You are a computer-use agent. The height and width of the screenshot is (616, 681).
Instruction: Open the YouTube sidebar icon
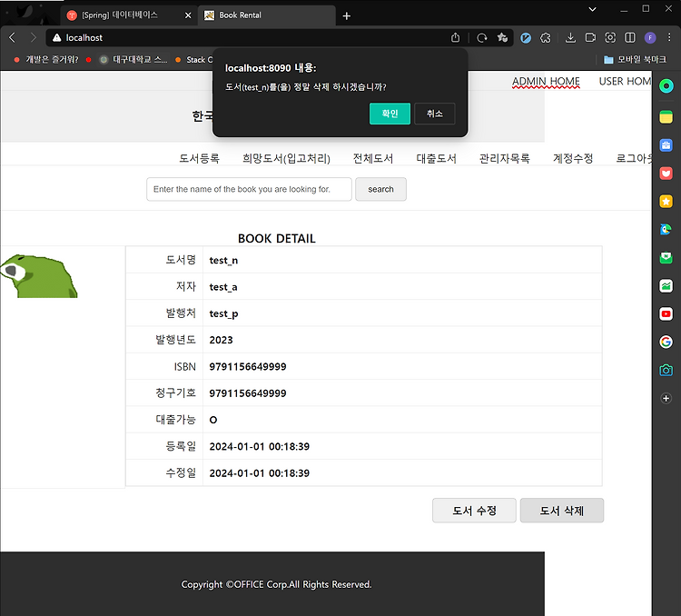(666, 313)
